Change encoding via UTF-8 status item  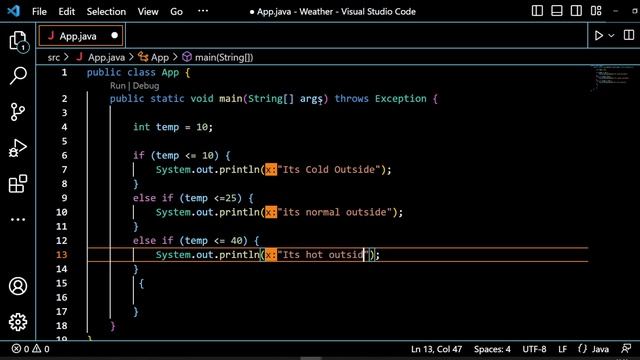[x=534, y=349]
